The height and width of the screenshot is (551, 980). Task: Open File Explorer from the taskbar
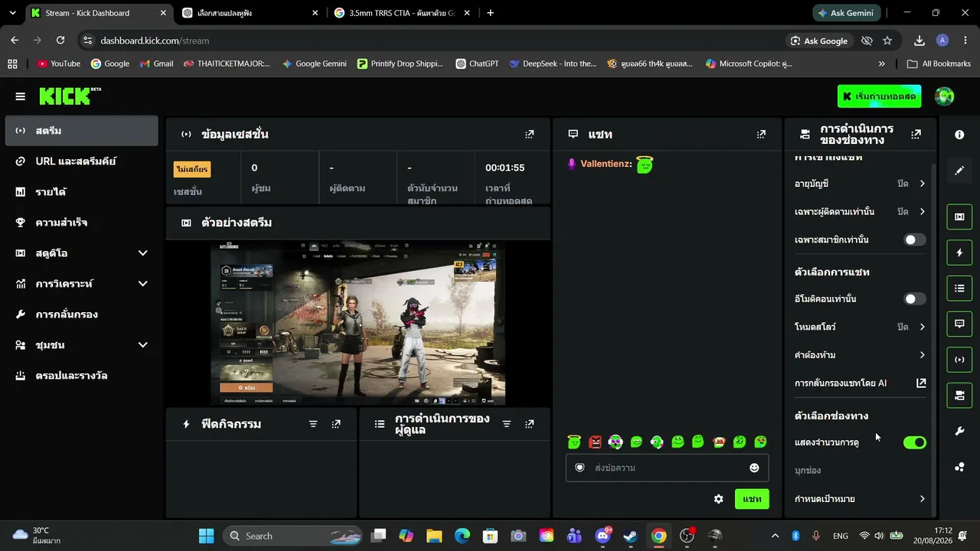pos(434,536)
